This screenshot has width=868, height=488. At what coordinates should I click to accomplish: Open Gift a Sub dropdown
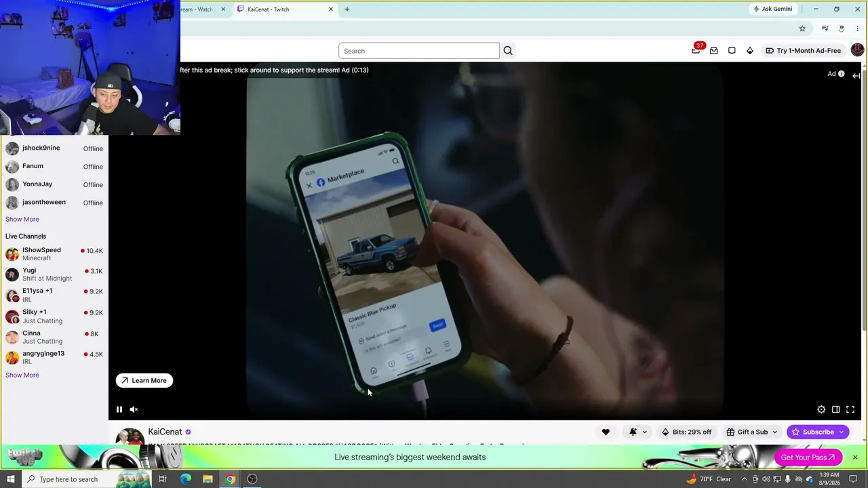[751, 432]
